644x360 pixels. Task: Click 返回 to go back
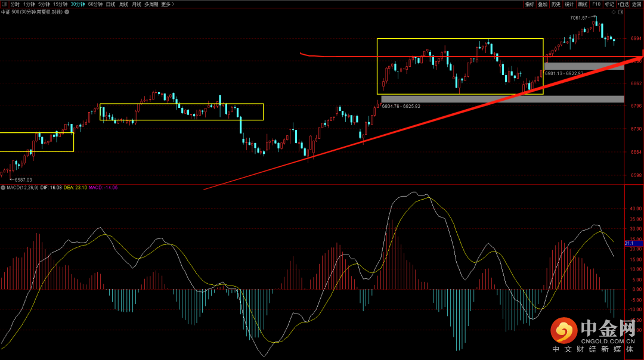point(637,4)
